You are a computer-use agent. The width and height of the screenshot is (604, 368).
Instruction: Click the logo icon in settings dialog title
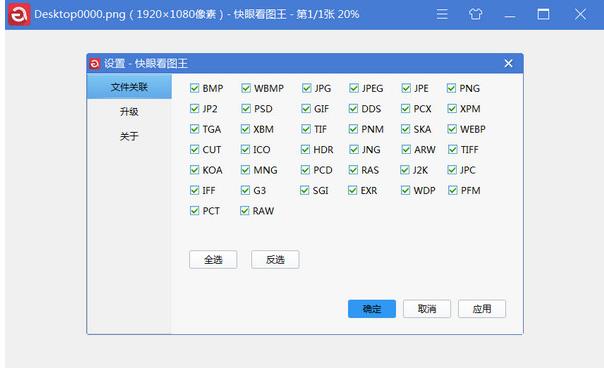coord(95,64)
